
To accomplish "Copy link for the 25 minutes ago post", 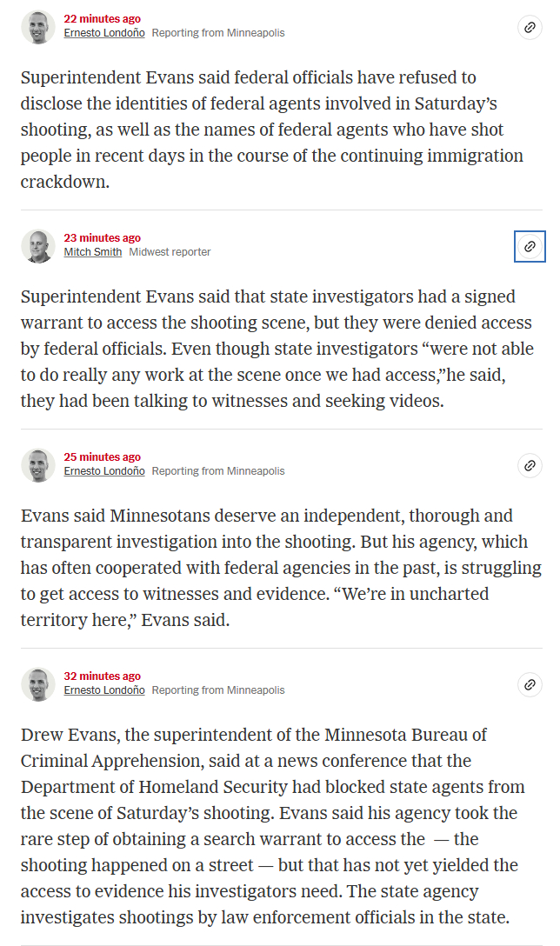I will [x=530, y=465].
